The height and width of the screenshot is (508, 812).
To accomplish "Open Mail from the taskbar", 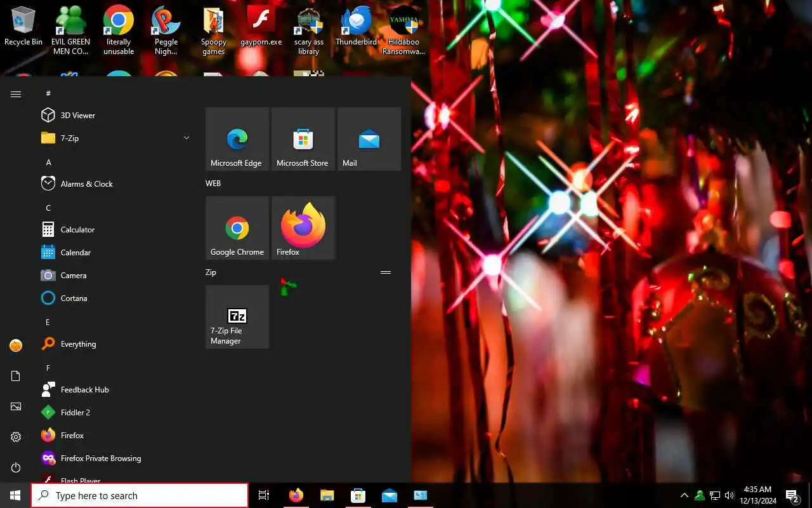I will [x=390, y=495].
